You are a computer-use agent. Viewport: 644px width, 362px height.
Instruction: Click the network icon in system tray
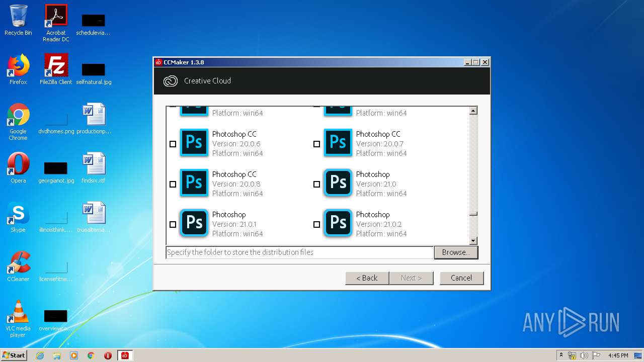572,355
